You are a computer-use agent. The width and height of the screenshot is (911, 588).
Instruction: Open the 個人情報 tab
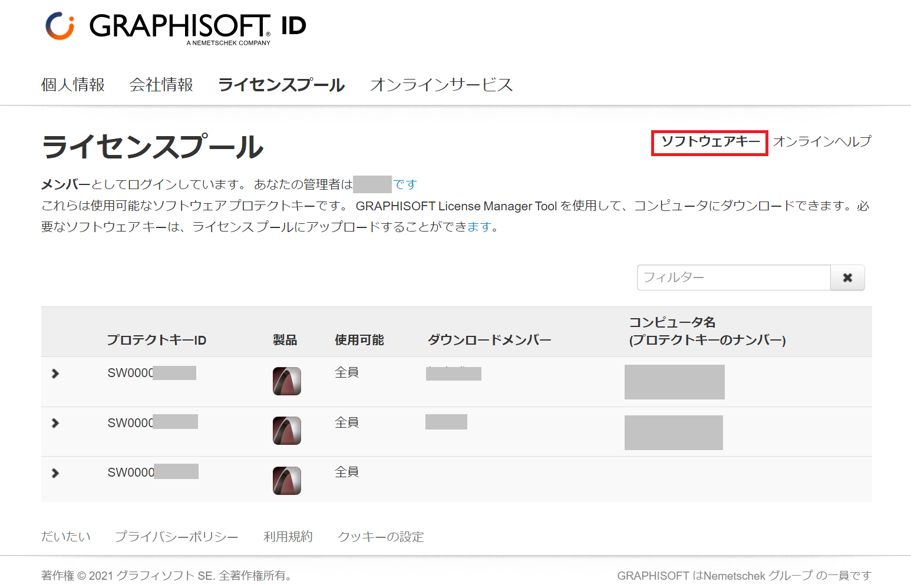[x=73, y=85]
